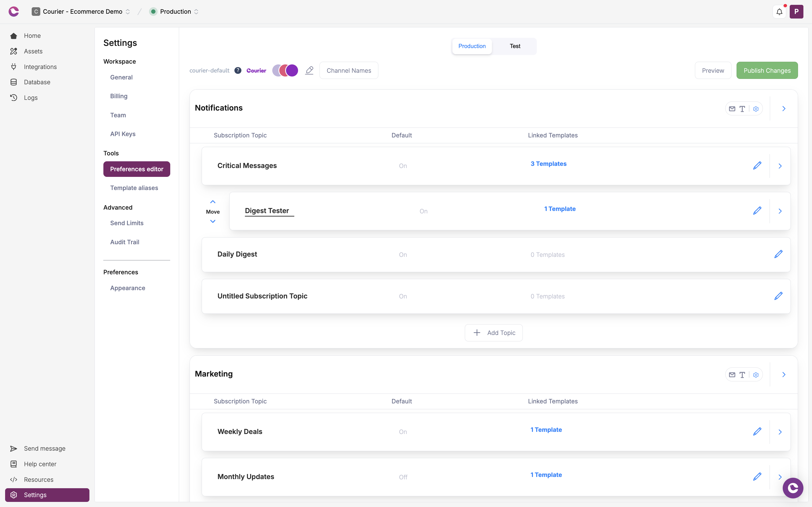This screenshot has width=812, height=507.
Task: Click the Publish Changes button
Action: coord(767,70)
